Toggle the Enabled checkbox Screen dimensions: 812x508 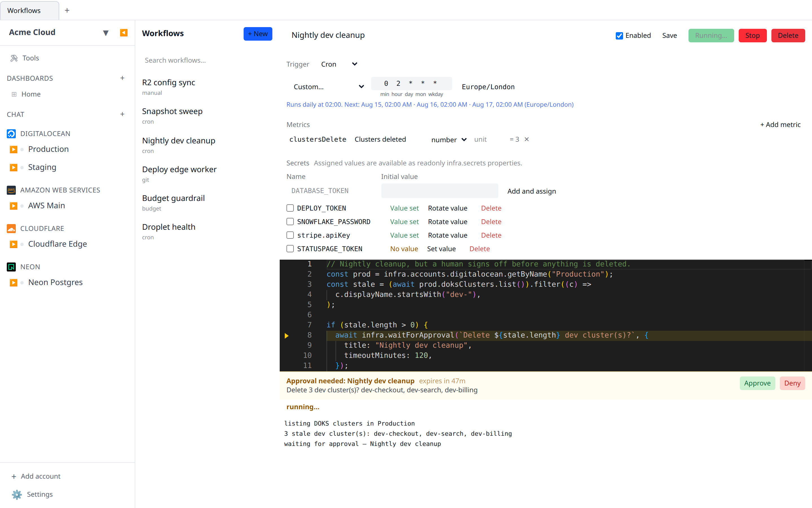tap(619, 36)
